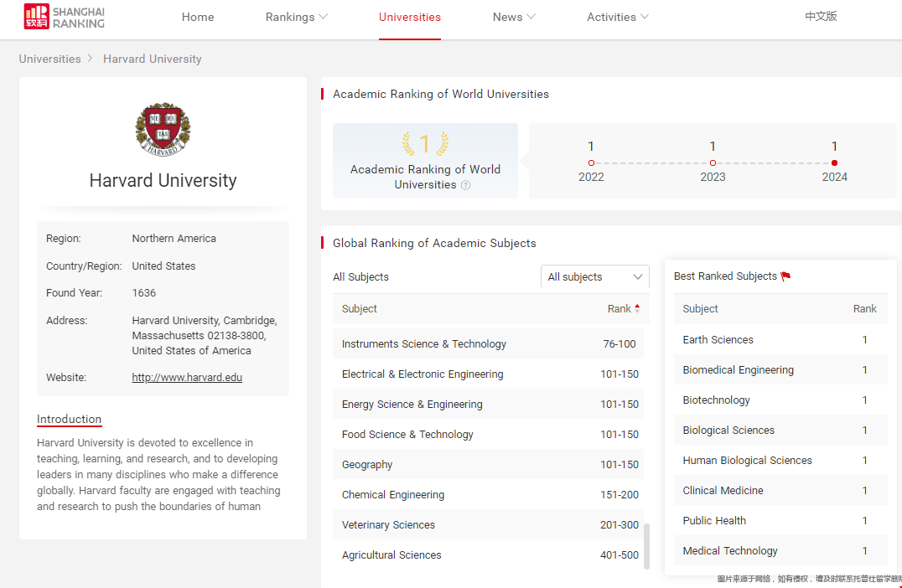
Task: Select the 2024 ranking timeline point
Action: [834, 163]
